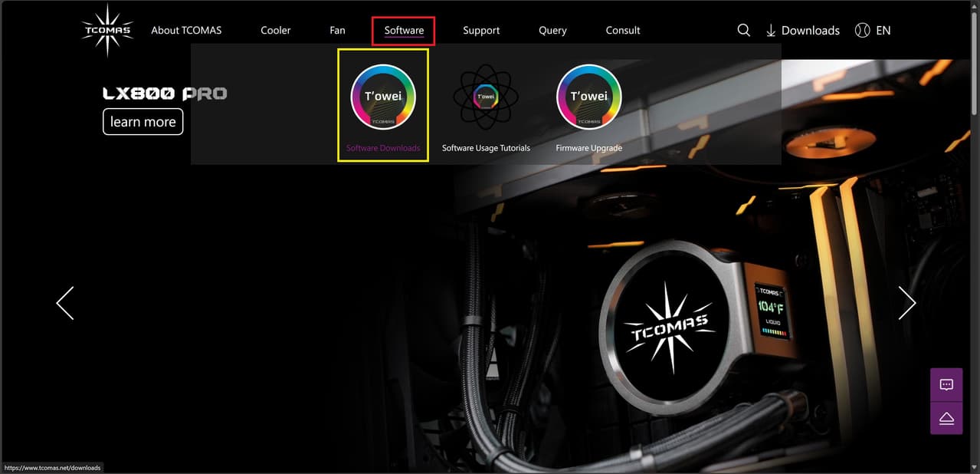Click the learn more button

coord(143,121)
